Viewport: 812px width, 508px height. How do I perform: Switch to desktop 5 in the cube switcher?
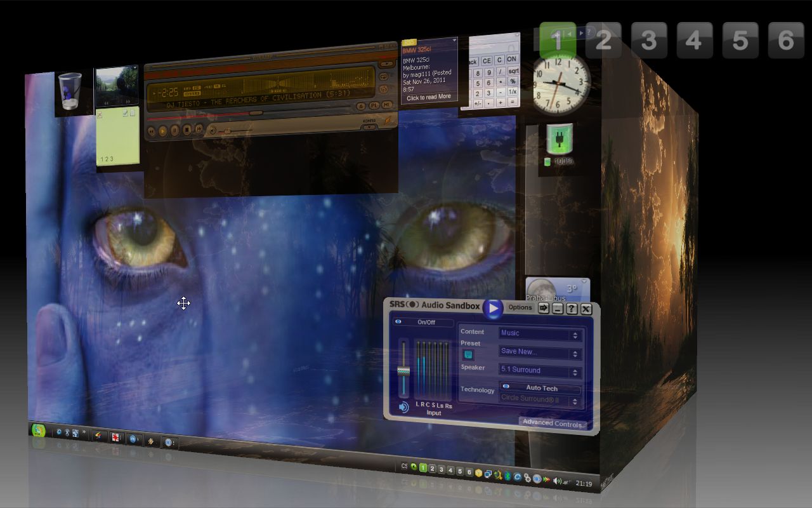740,41
